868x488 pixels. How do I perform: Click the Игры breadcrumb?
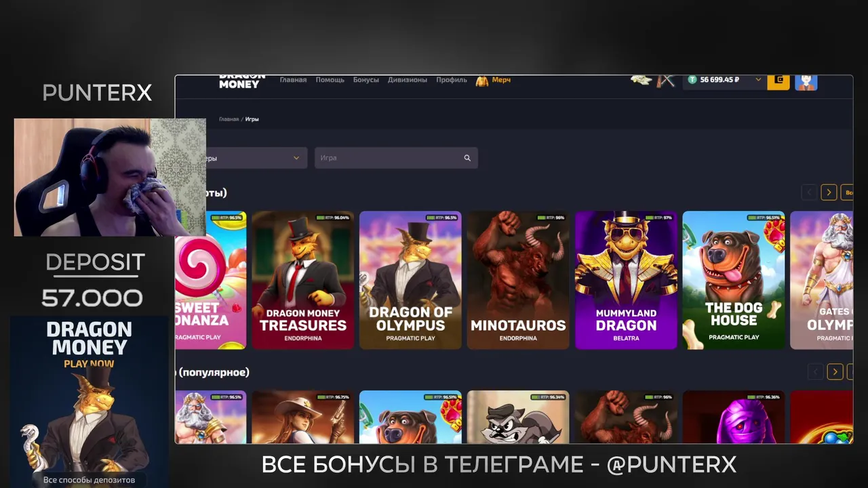252,119
